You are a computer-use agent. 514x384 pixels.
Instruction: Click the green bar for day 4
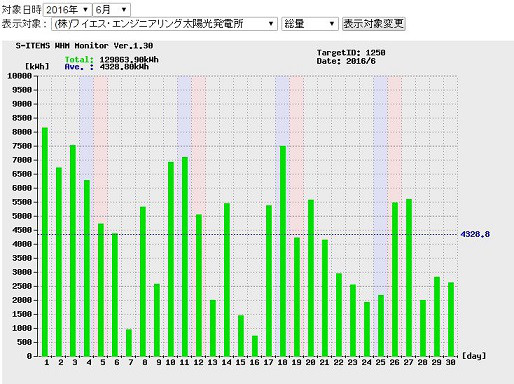click(x=87, y=268)
